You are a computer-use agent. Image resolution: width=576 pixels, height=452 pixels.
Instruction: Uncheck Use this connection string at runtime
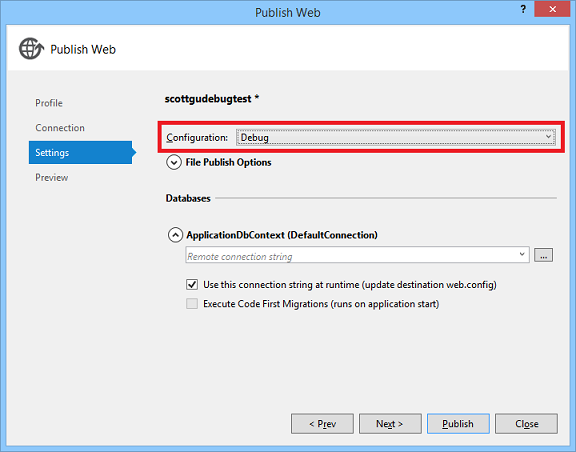192,284
